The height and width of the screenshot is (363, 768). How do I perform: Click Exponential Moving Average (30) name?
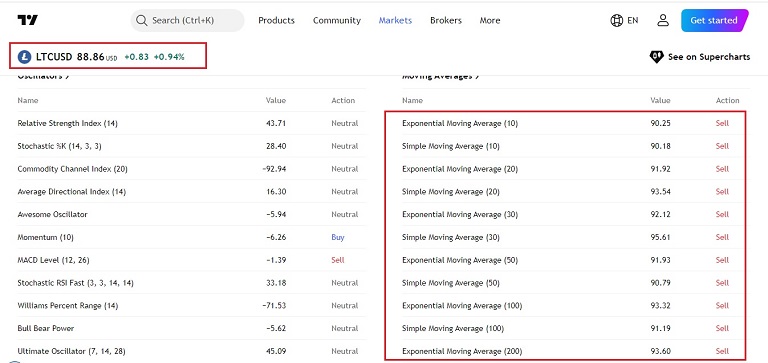pos(460,215)
